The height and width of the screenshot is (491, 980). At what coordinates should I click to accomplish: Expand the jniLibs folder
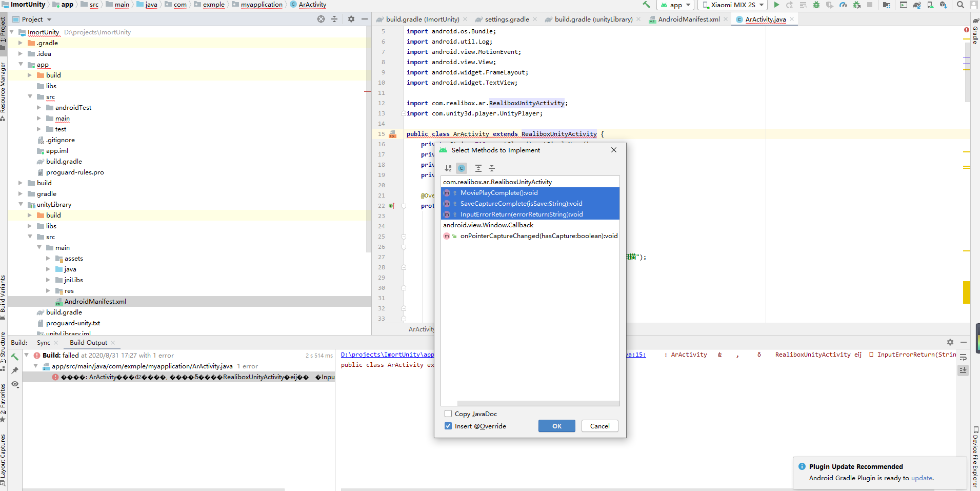click(48, 280)
